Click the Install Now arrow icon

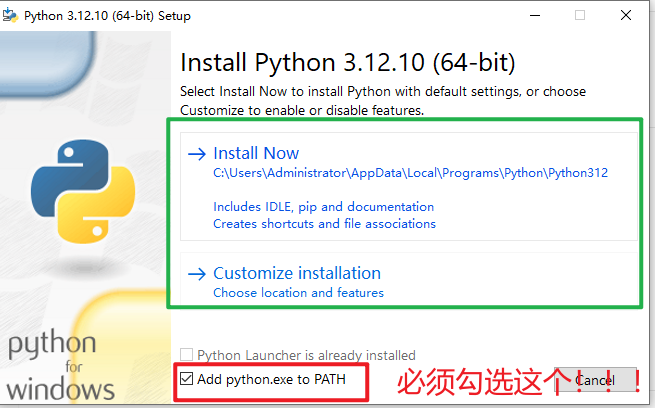197,154
